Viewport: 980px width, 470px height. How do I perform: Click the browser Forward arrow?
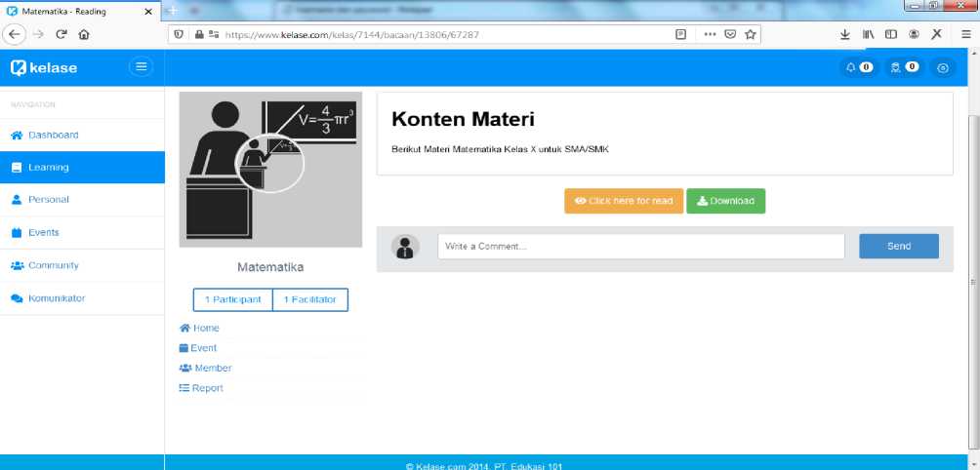pyautogui.click(x=38, y=35)
